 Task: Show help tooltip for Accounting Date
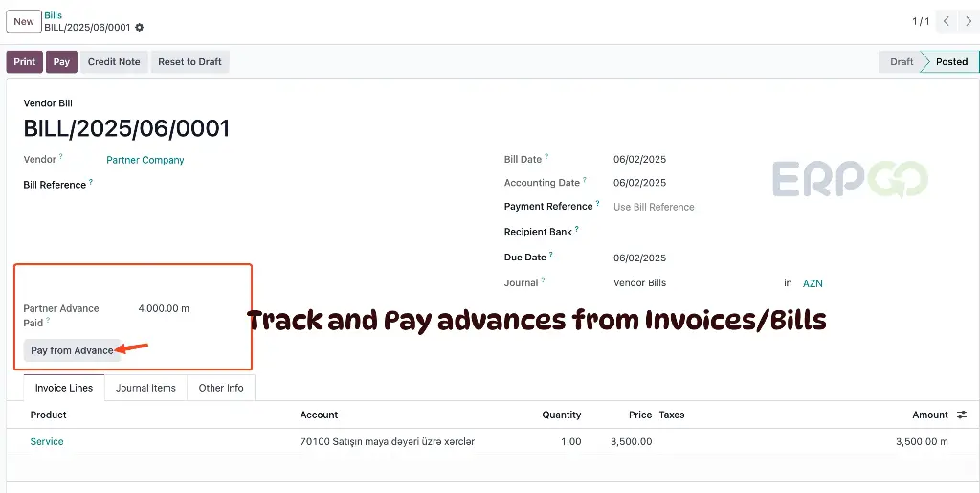click(585, 180)
